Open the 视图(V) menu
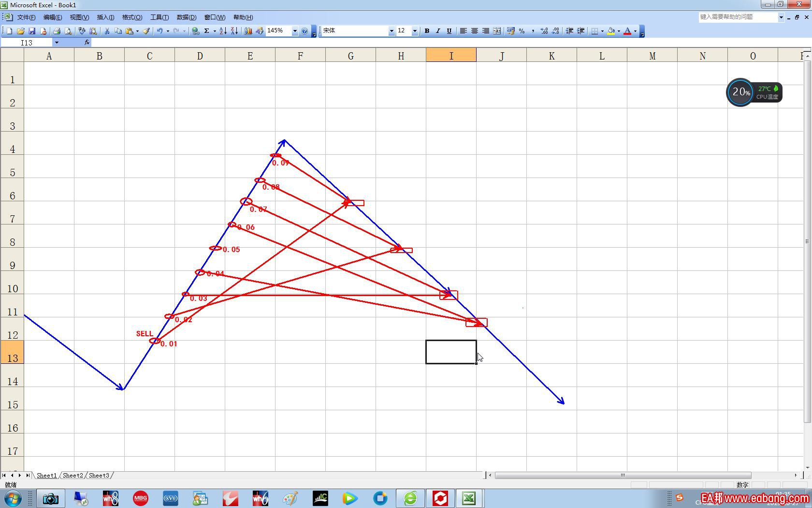 (x=79, y=17)
